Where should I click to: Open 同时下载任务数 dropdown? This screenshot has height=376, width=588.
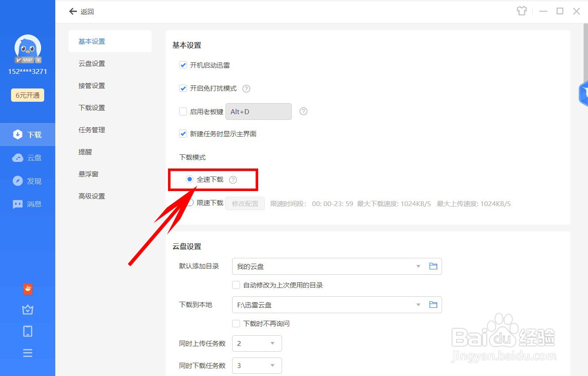(x=257, y=365)
